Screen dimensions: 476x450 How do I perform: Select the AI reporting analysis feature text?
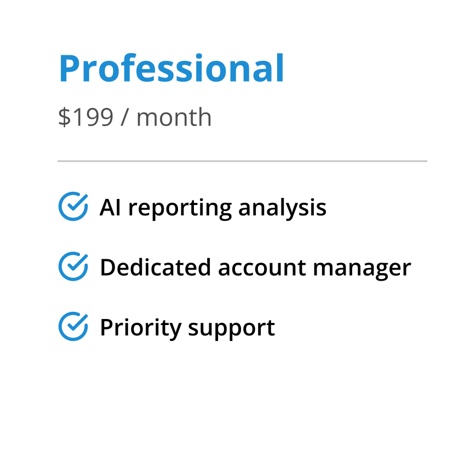[x=213, y=208]
